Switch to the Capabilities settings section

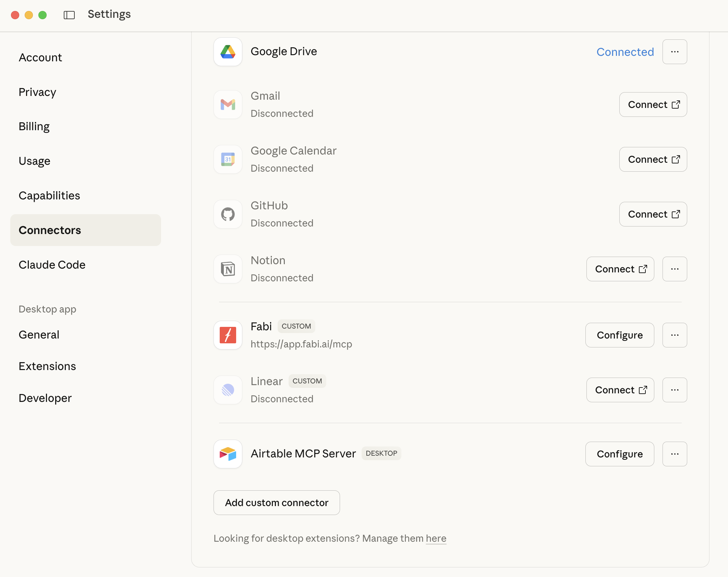point(49,196)
